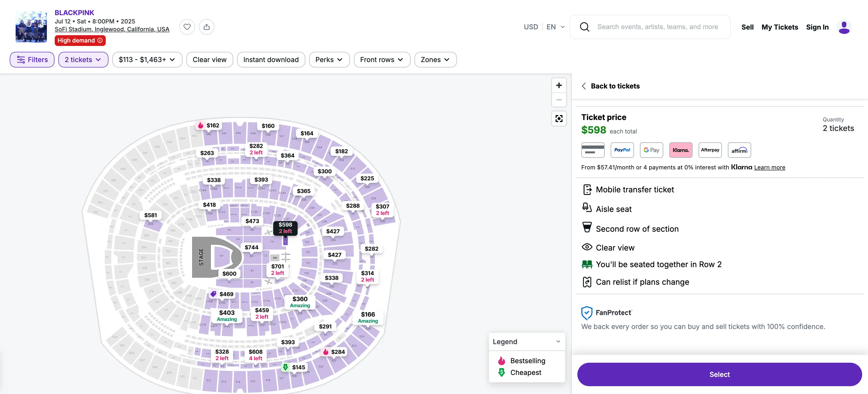Toggle the Clear view filter

[x=210, y=60]
